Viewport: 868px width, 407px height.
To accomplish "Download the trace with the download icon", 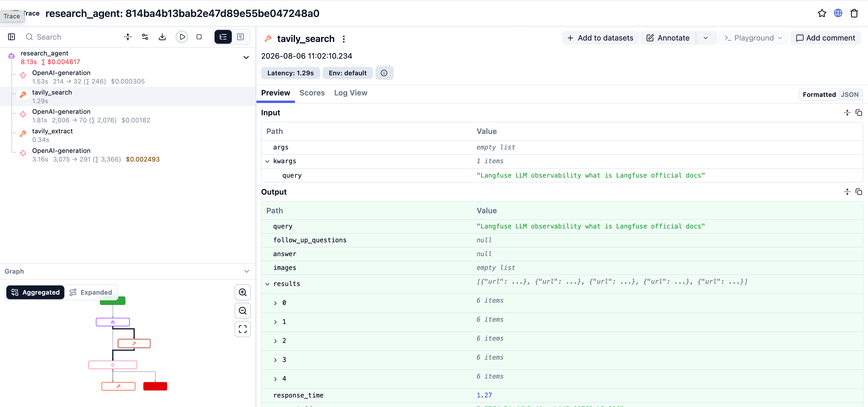I will [x=162, y=37].
